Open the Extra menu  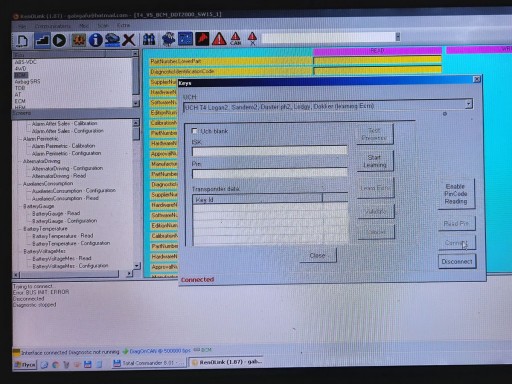[x=123, y=25]
